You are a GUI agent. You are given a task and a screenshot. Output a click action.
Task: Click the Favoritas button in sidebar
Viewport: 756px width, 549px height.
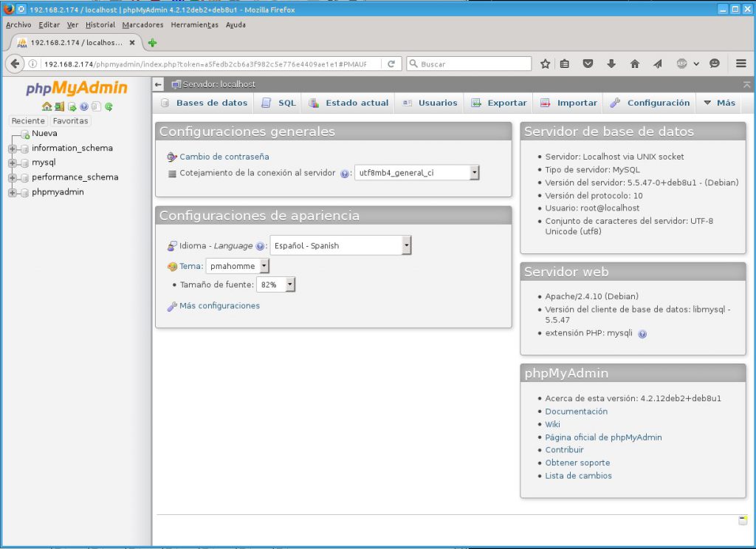70,121
